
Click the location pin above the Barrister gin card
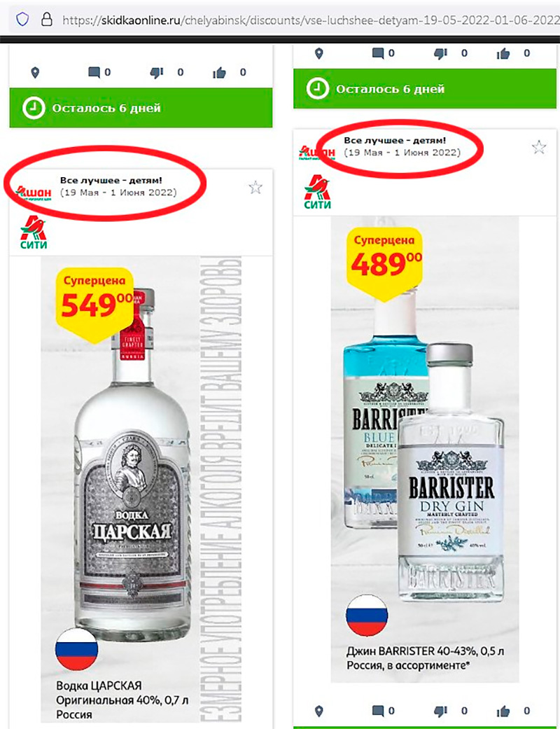coord(318,53)
